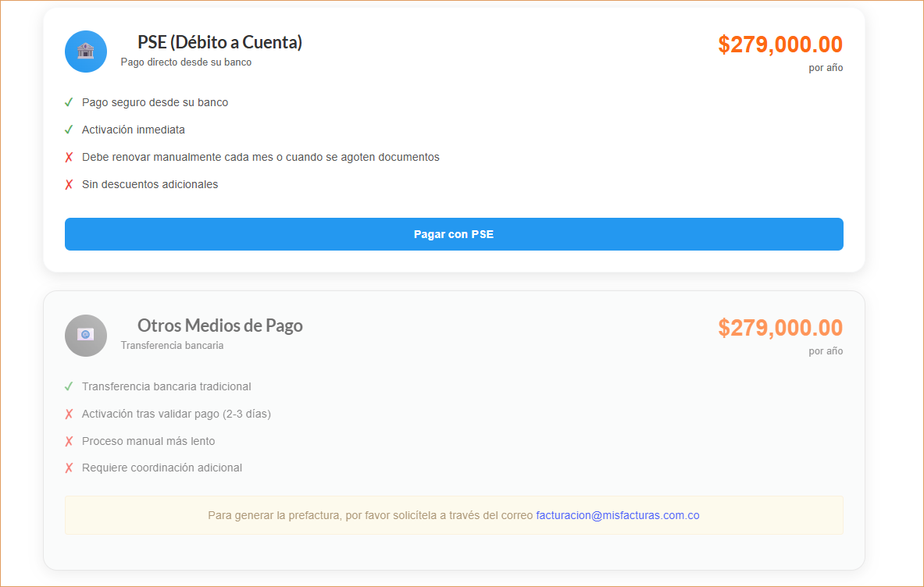Click the $279,000.00 price in PSE card
The height and width of the screenshot is (587, 924).
(780, 44)
